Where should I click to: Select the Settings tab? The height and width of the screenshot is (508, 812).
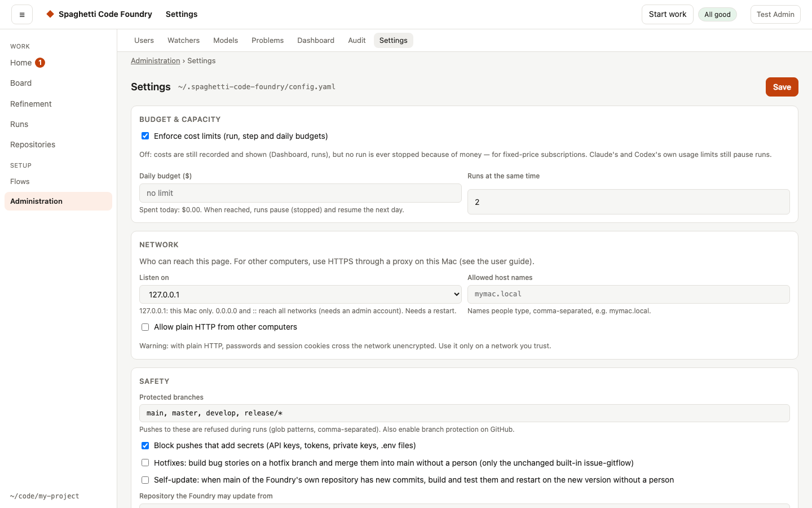tap(394, 41)
